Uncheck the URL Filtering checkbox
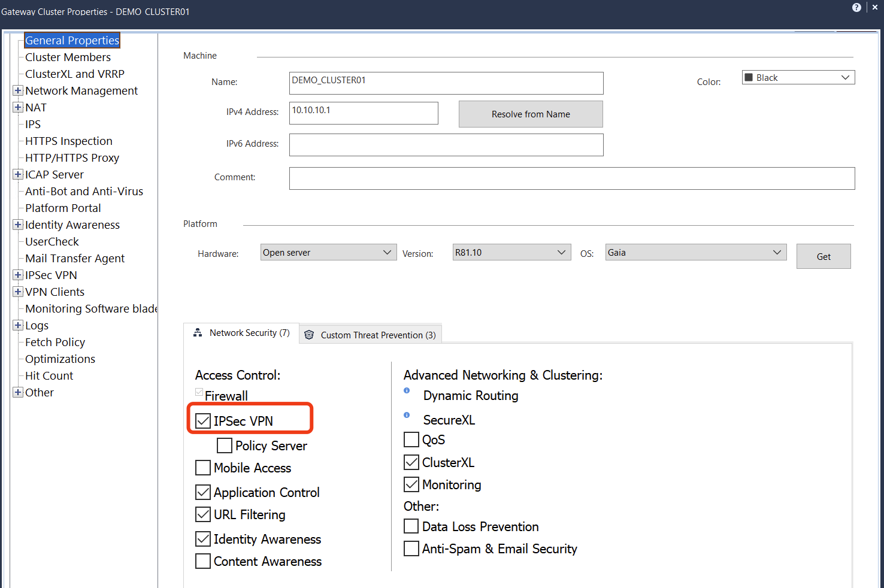The height and width of the screenshot is (588, 884). (204, 514)
